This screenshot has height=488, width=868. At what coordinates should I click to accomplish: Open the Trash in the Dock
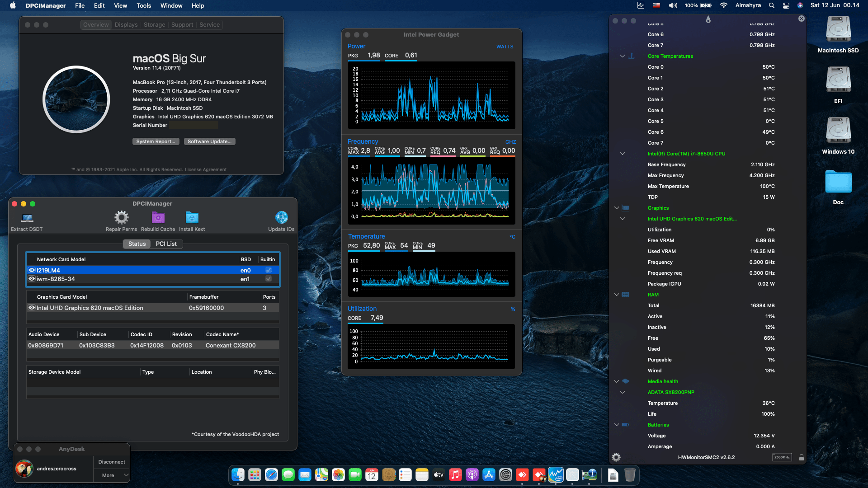point(630,475)
